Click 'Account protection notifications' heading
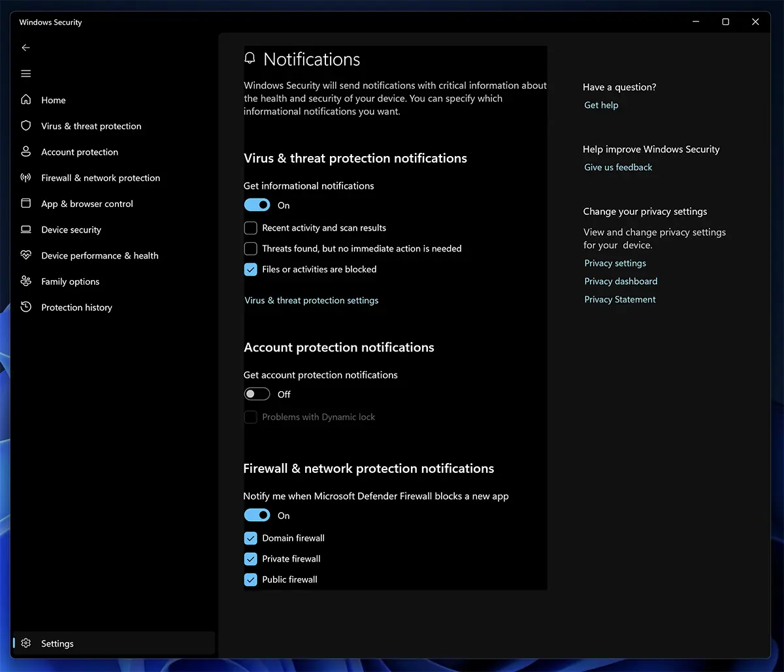The height and width of the screenshot is (672, 784). coord(339,347)
